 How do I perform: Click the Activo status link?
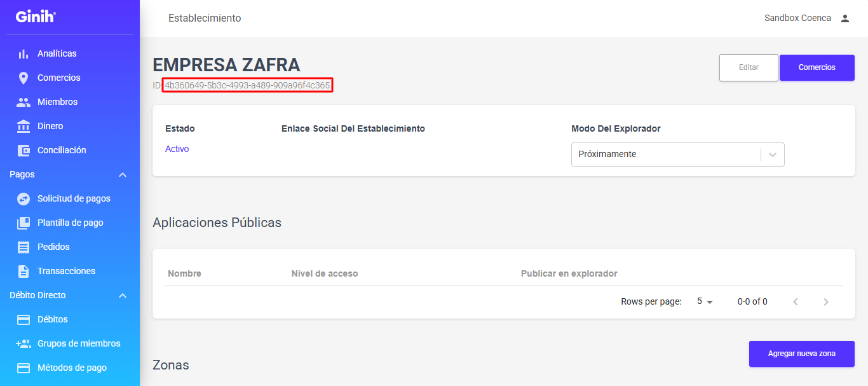177,149
